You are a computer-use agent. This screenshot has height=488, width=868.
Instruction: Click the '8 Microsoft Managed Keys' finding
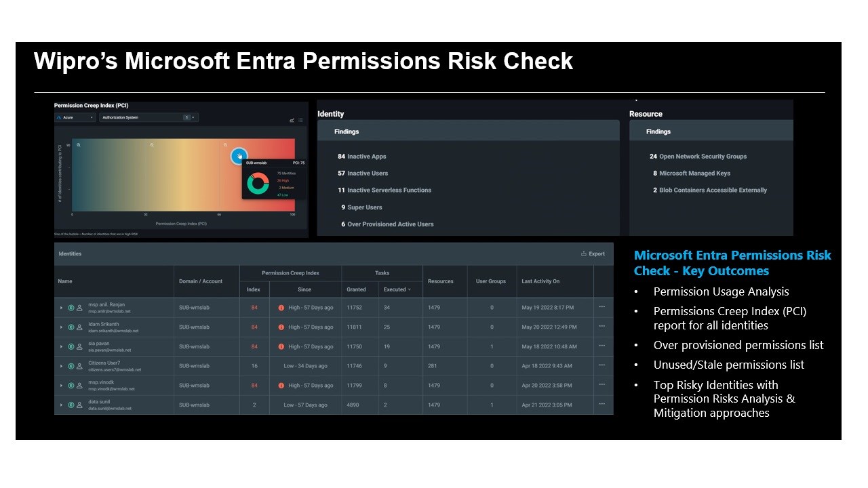pos(692,174)
